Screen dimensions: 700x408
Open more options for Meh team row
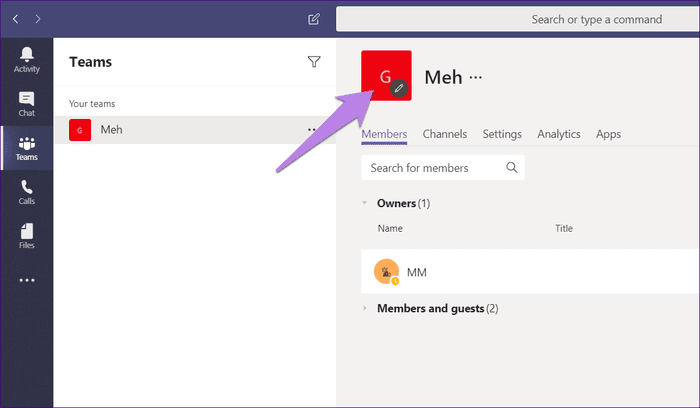312,129
